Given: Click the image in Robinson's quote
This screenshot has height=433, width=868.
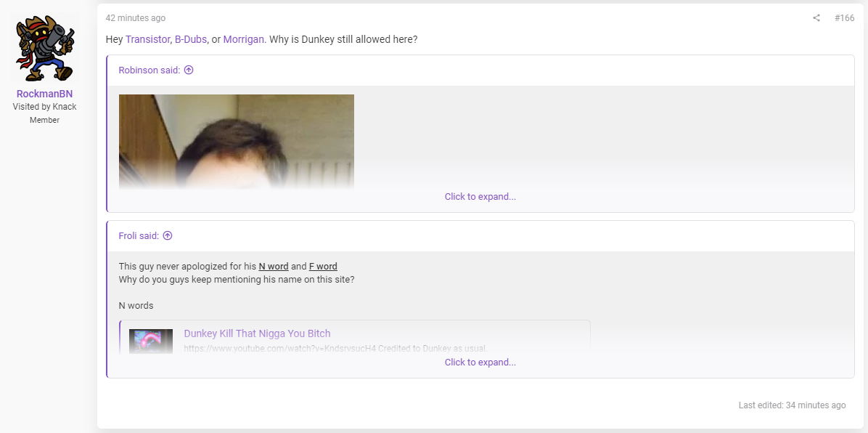Looking at the screenshot, I should (x=237, y=142).
